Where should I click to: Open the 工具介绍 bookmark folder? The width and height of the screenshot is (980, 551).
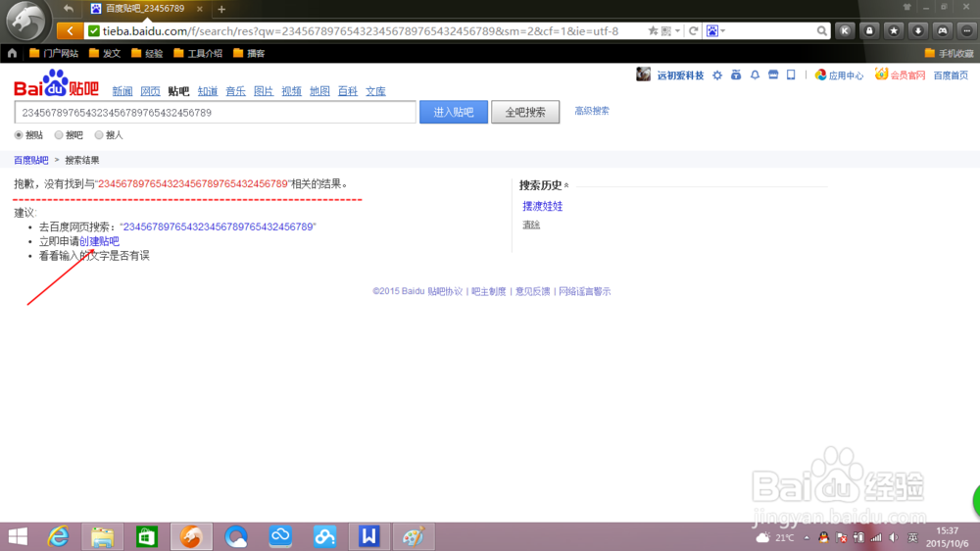coord(198,53)
